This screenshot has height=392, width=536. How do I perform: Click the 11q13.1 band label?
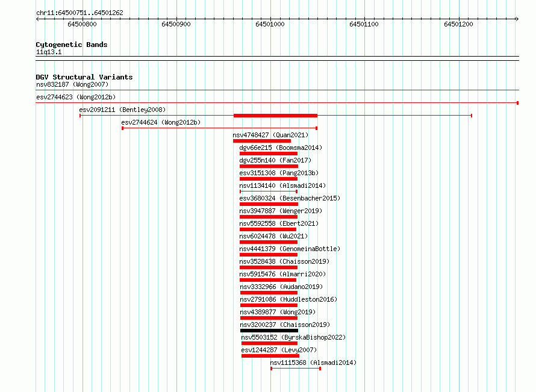(x=49, y=52)
